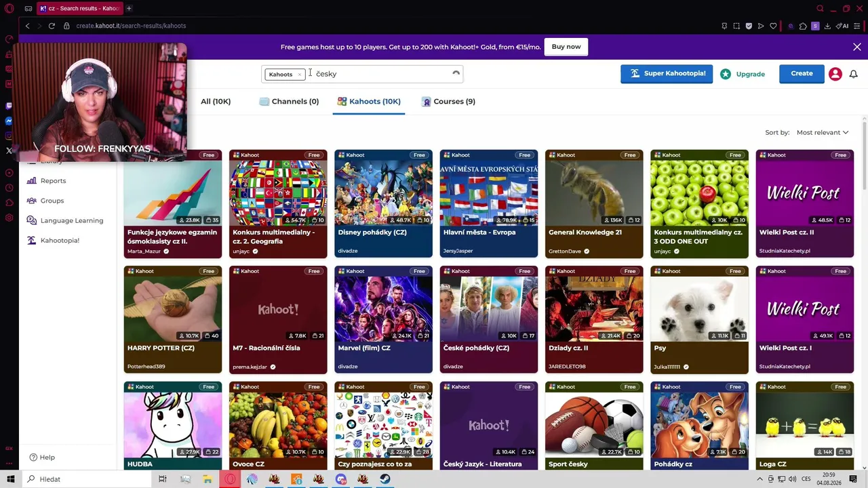Open author link divadze under Disney pohádky

click(348, 251)
